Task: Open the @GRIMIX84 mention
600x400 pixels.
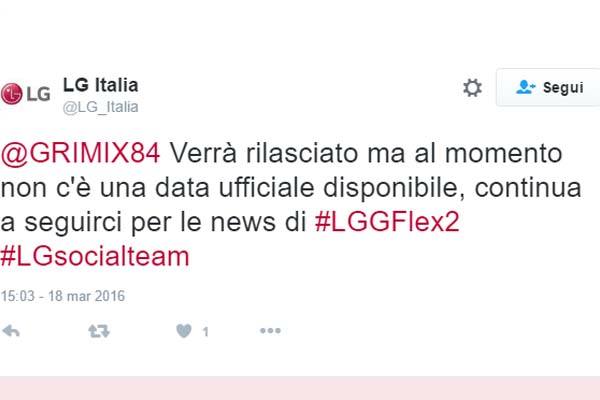Action: pos(80,153)
